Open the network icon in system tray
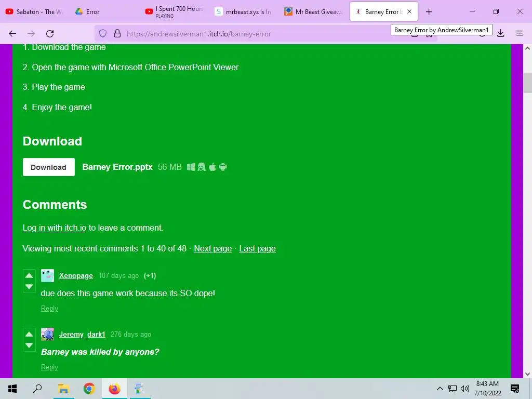532x399 pixels. 453,389
